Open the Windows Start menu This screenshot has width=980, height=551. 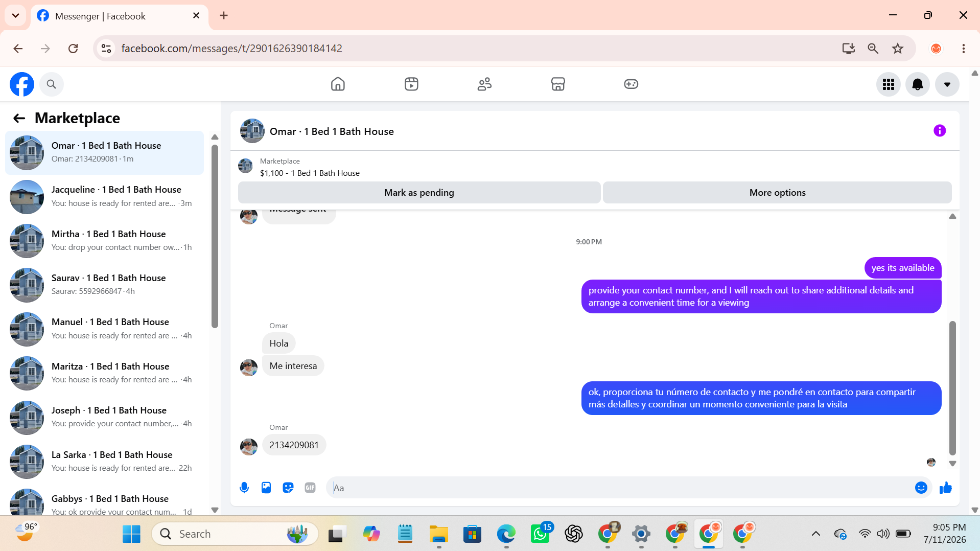tap(131, 534)
